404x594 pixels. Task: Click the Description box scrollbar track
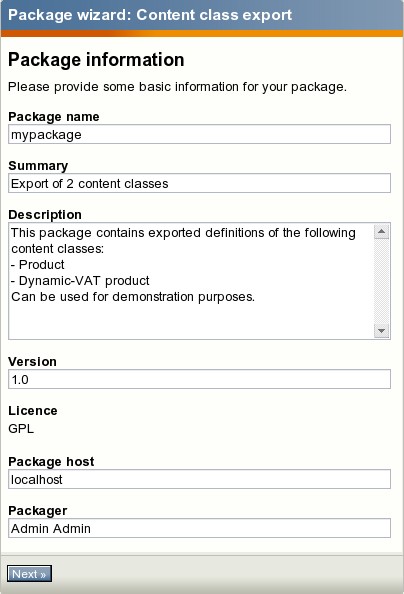tap(382, 281)
